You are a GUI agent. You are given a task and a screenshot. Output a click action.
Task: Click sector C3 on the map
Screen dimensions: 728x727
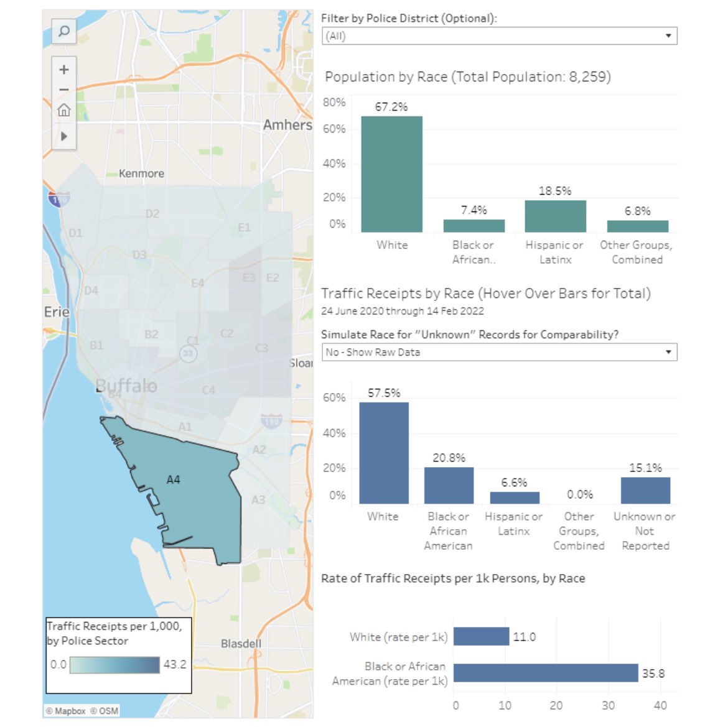[261, 348]
